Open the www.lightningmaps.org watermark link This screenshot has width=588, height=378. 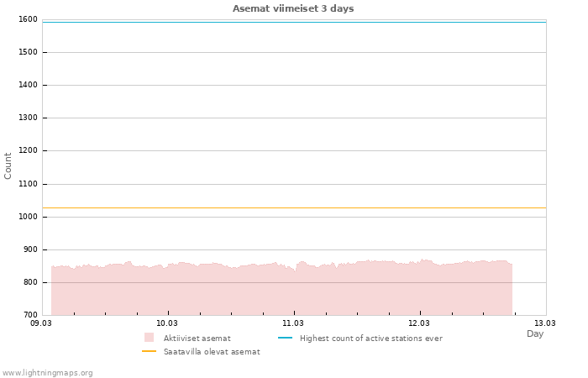point(48,372)
